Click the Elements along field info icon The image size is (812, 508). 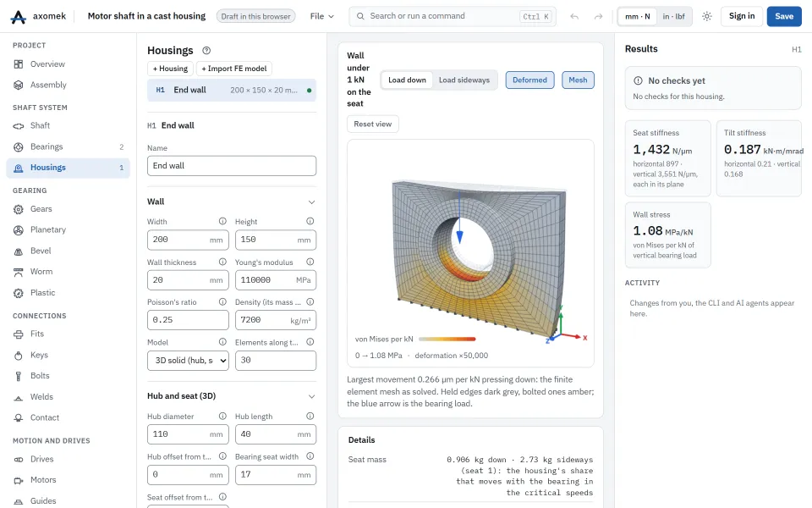310,342
